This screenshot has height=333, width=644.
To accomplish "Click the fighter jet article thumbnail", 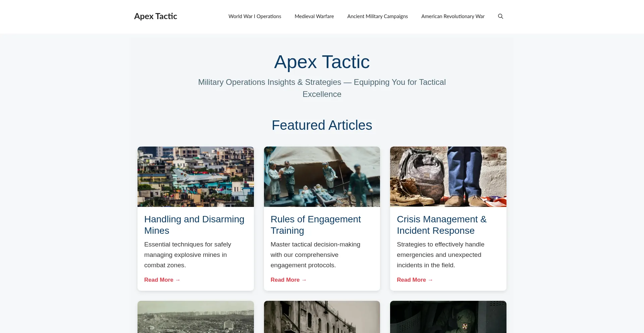I will 196,176.
